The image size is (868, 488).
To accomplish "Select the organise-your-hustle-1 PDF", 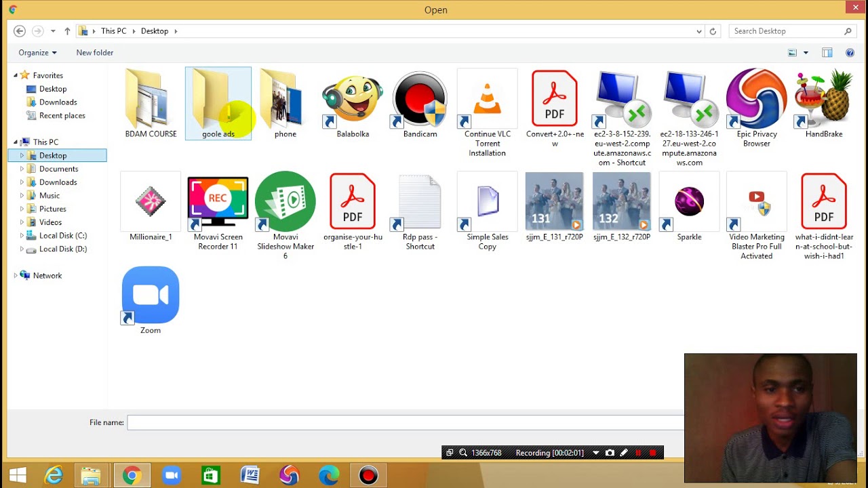I will (353, 211).
